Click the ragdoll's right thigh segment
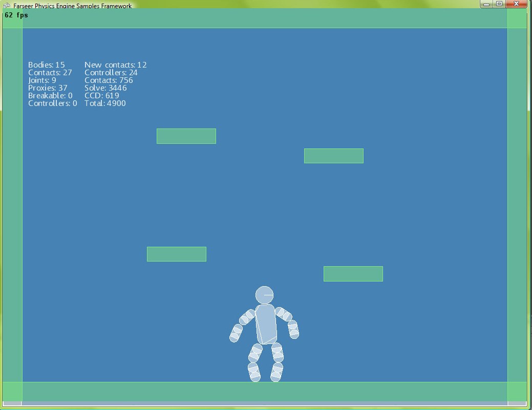 277,352
